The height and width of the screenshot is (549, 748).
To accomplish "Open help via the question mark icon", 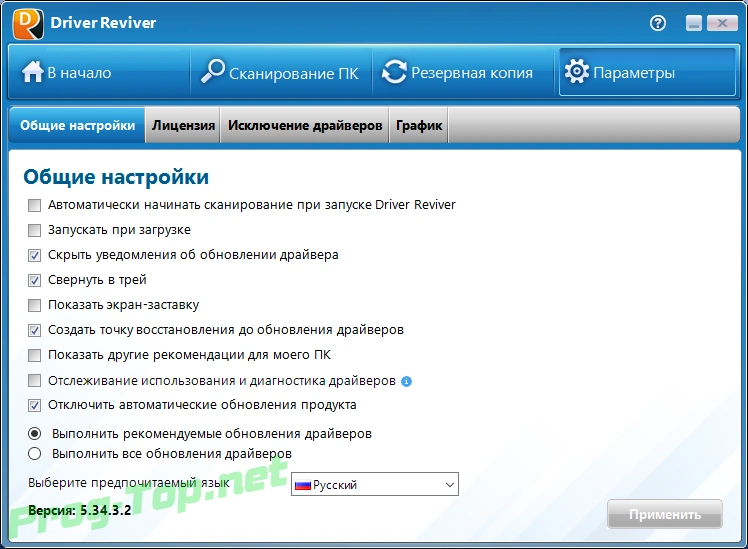I will point(658,23).
